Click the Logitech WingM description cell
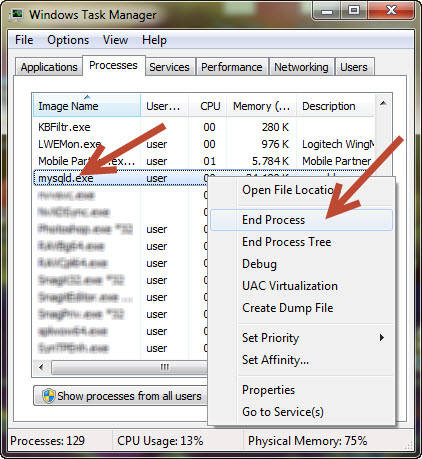 coord(338,144)
